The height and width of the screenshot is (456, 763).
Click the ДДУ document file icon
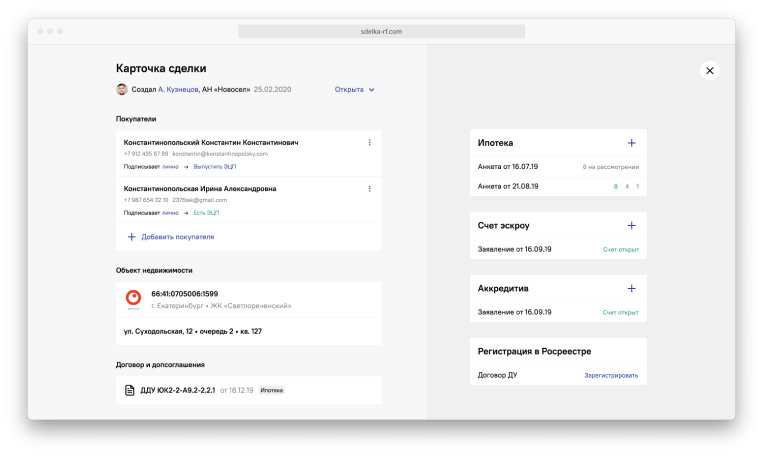[129, 390]
